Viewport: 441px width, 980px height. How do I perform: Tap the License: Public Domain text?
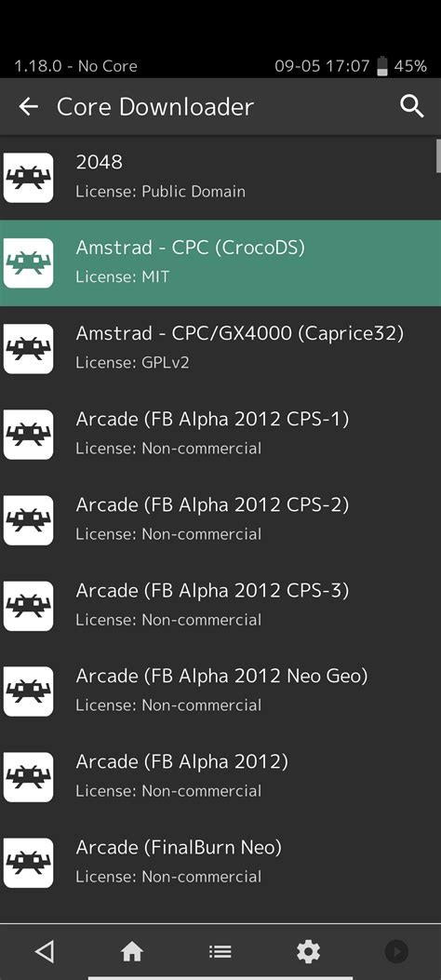161,191
